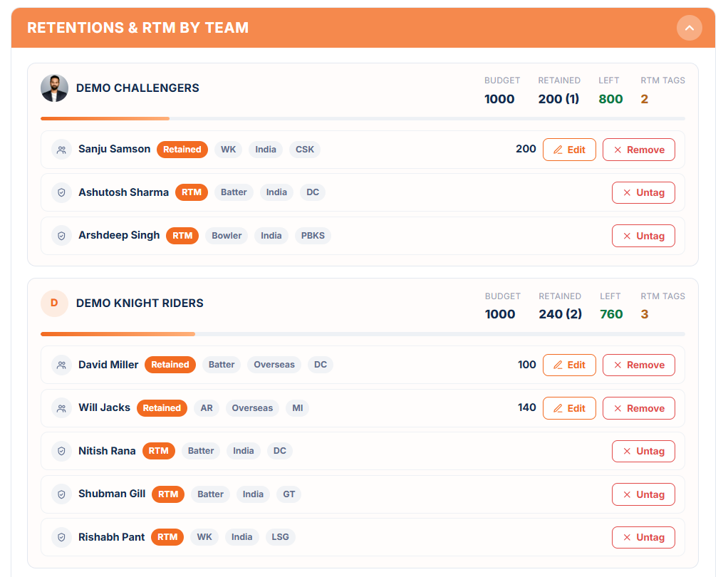Untag Rishabh Pant's RTM
The image size is (728, 577).
(643, 538)
